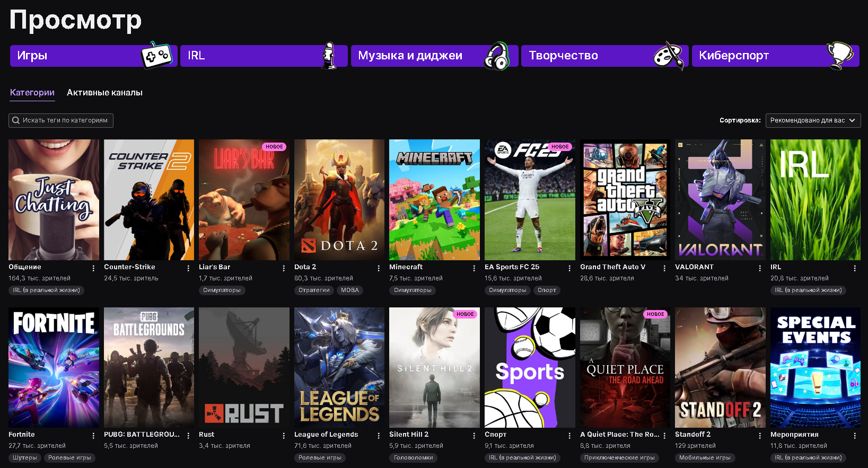Select the Спорт tag under EA Sports FC 25
868x468 pixels.
point(547,290)
